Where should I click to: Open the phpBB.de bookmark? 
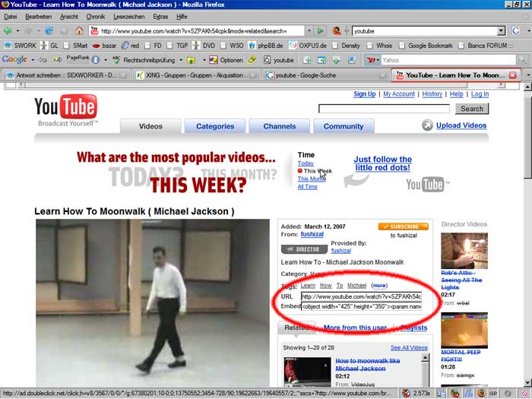(266, 46)
